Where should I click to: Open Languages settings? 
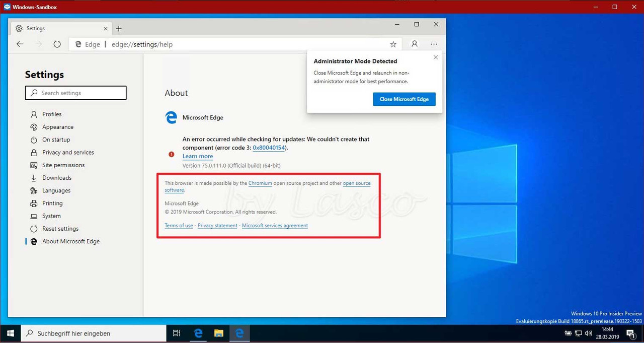(56, 191)
